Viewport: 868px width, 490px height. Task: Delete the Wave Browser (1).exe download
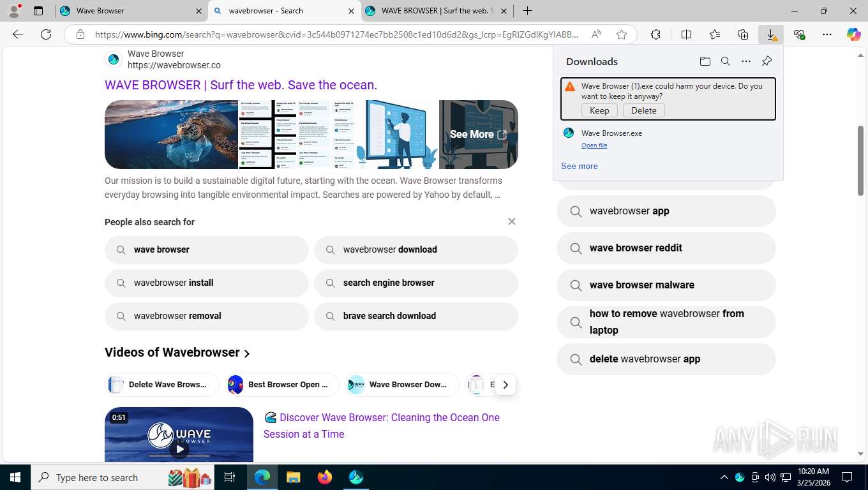click(x=643, y=110)
